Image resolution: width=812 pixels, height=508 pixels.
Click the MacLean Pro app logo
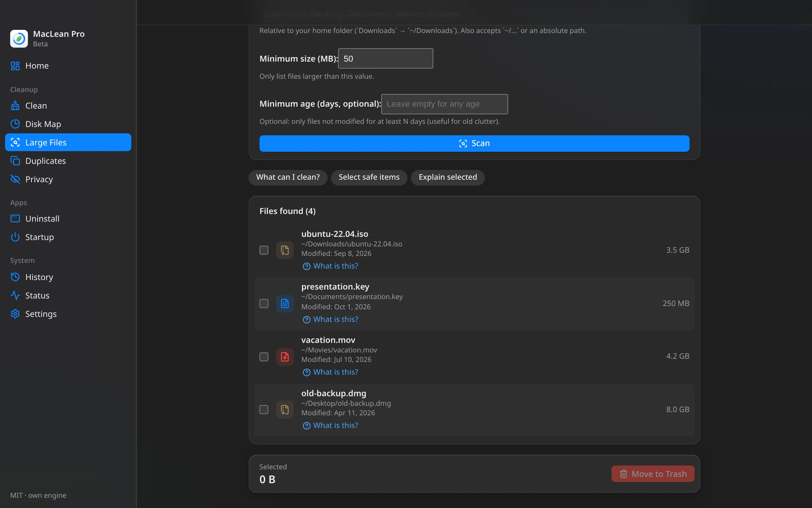19,39
